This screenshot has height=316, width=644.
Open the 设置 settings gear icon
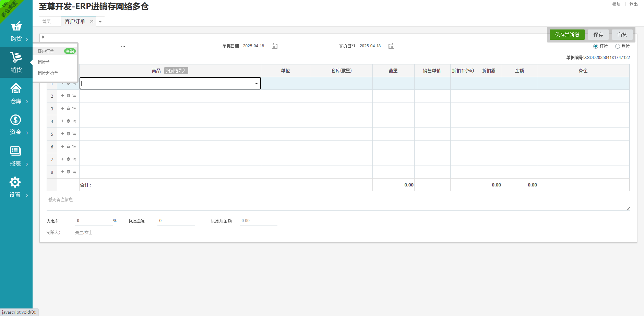click(15, 182)
